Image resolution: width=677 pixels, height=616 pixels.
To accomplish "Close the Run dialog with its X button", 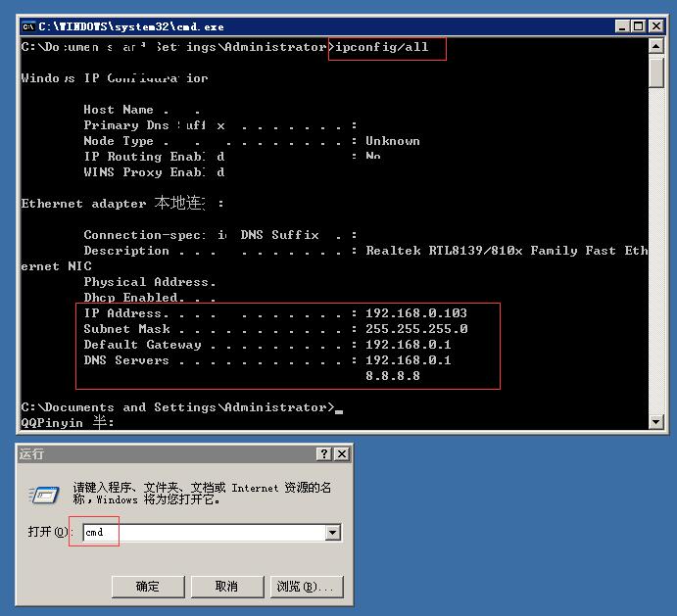I will coord(342,453).
